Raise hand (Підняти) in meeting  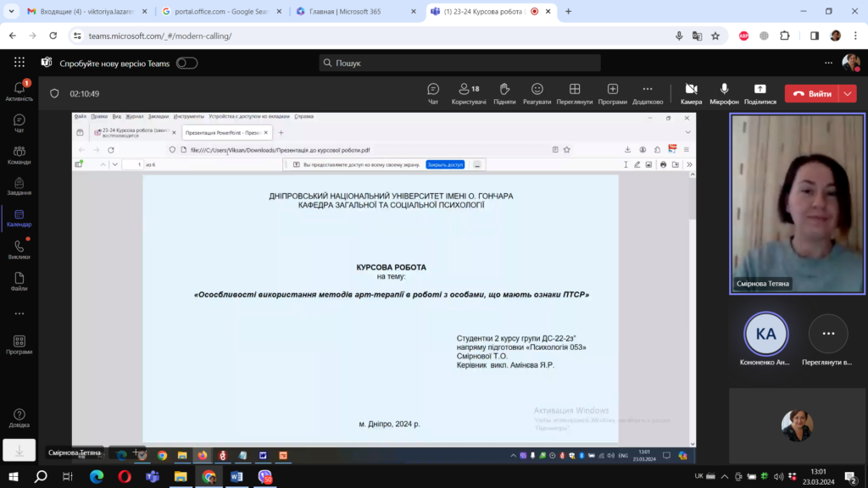[x=504, y=93]
